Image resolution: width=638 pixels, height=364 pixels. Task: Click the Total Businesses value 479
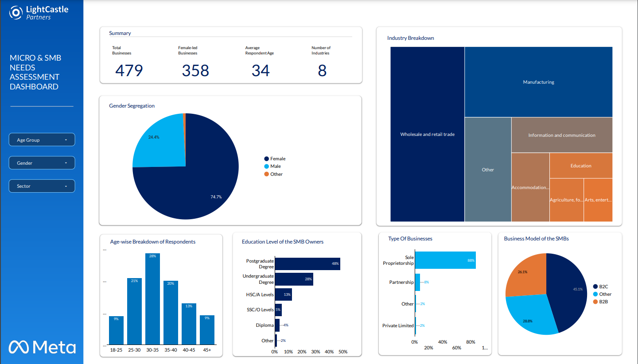click(x=129, y=70)
